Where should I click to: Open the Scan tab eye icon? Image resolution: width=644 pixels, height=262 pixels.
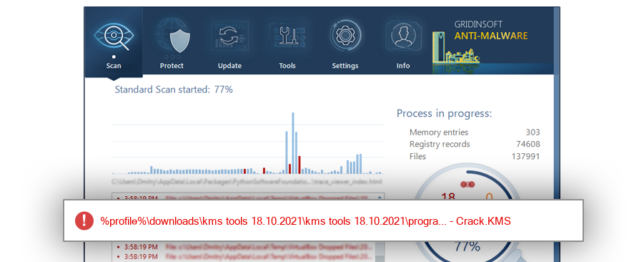click(x=114, y=37)
